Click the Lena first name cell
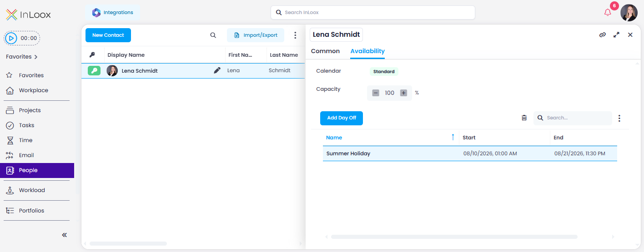This screenshot has height=252, width=644. click(234, 70)
